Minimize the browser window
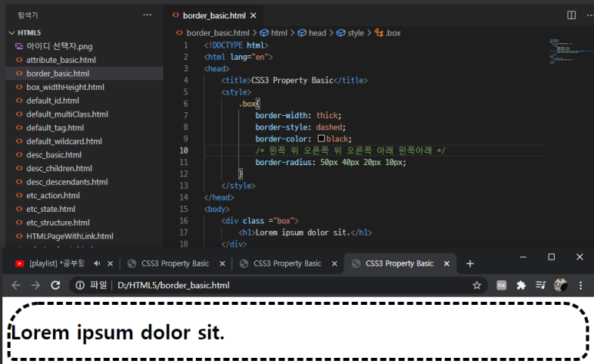This screenshot has width=594, height=364. point(523,256)
